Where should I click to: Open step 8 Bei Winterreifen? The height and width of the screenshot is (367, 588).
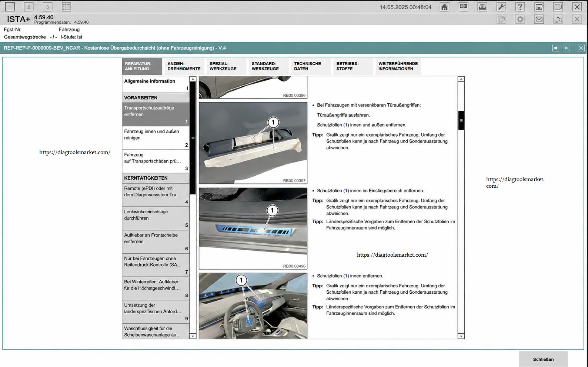(x=156, y=288)
